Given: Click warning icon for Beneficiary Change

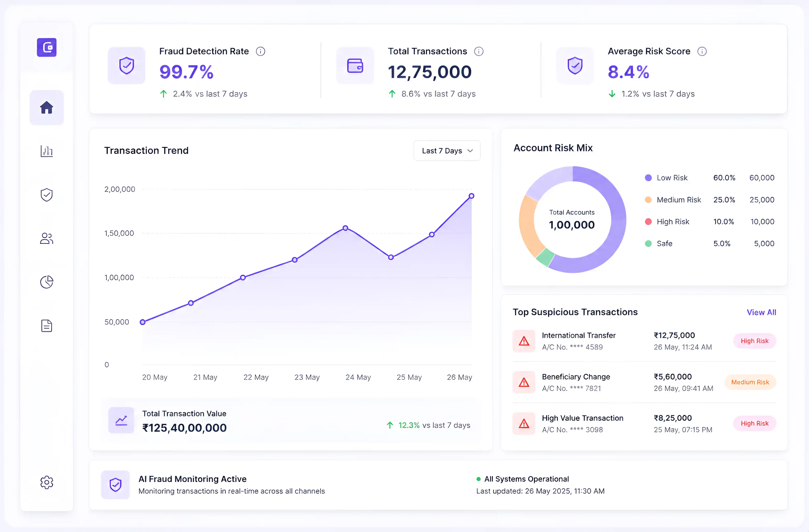Looking at the screenshot, I should tap(524, 382).
